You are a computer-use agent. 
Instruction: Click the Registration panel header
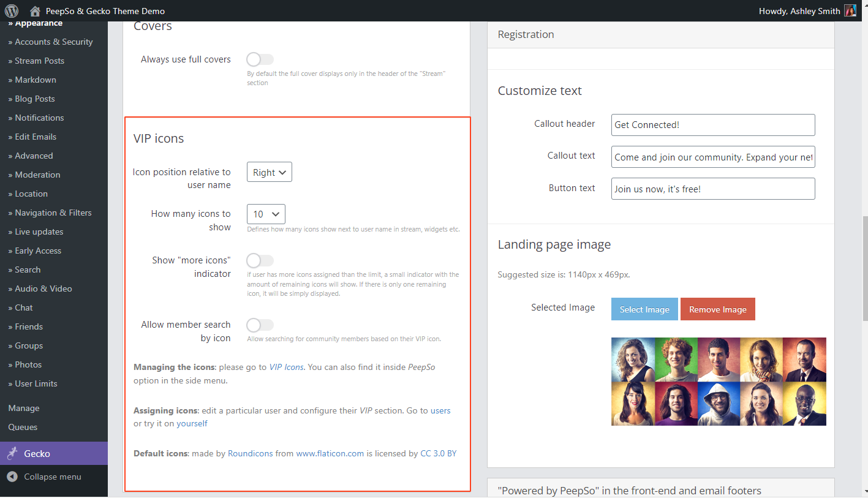661,35
